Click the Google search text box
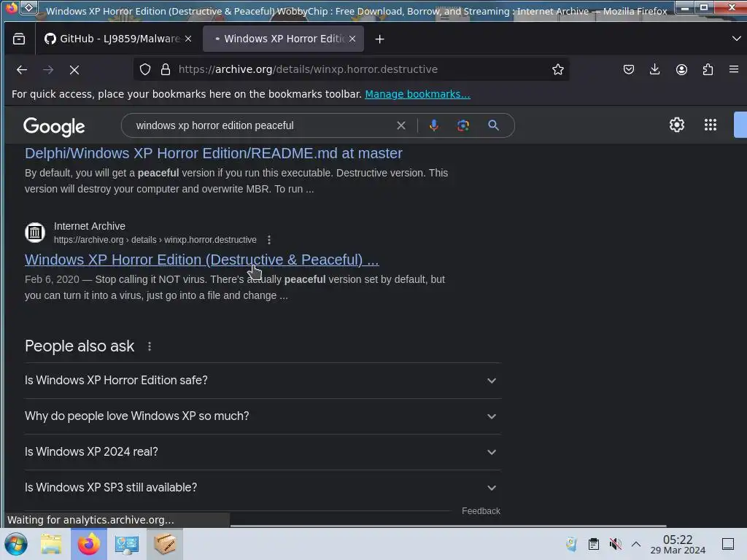Image resolution: width=747 pixels, height=560 pixels. pyautogui.click(x=262, y=125)
